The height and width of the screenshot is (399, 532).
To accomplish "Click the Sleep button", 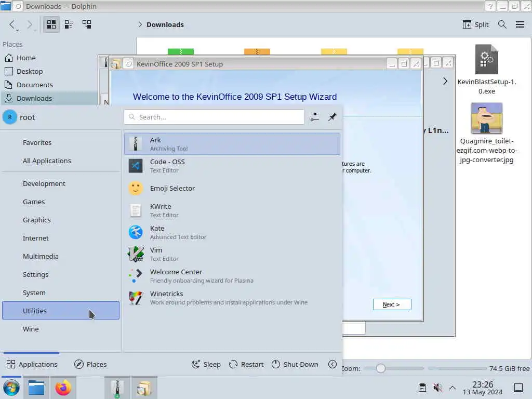I will coord(206,364).
